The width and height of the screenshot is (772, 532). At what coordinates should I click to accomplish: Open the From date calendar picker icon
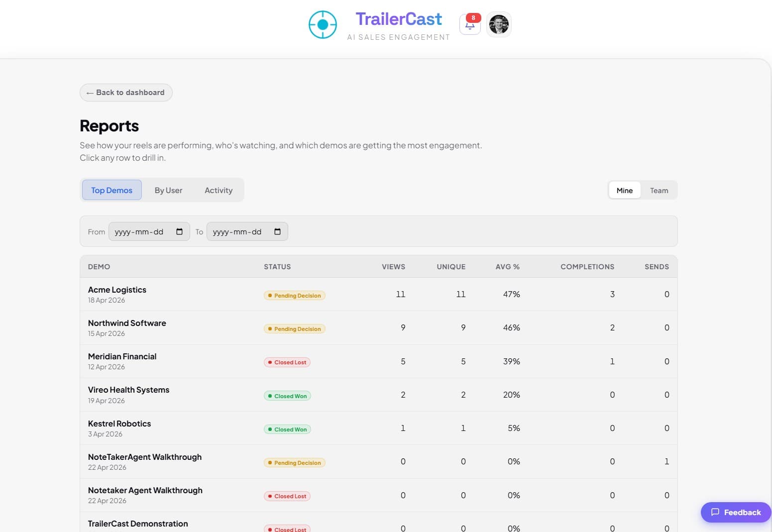tap(180, 231)
